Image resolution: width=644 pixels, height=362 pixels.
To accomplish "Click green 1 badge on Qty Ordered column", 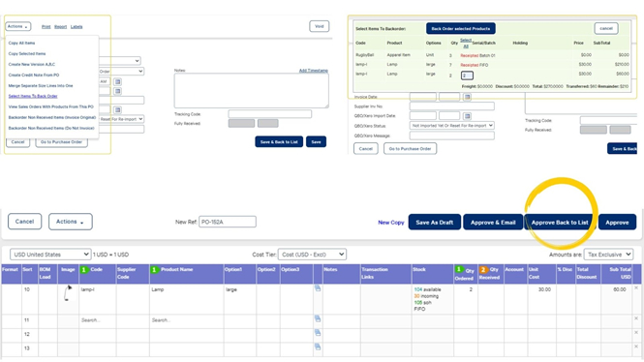I will (459, 270).
